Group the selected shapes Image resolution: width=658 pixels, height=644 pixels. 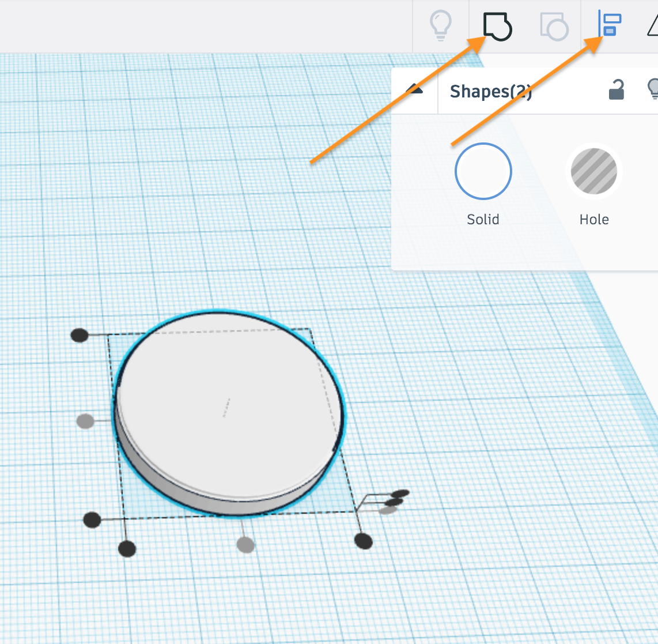[x=497, y=26]
